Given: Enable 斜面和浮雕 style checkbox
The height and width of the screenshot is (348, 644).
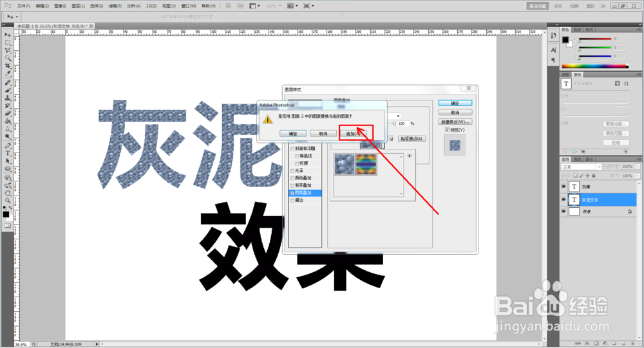Looking at the screenshot, I should pos(292,149).
